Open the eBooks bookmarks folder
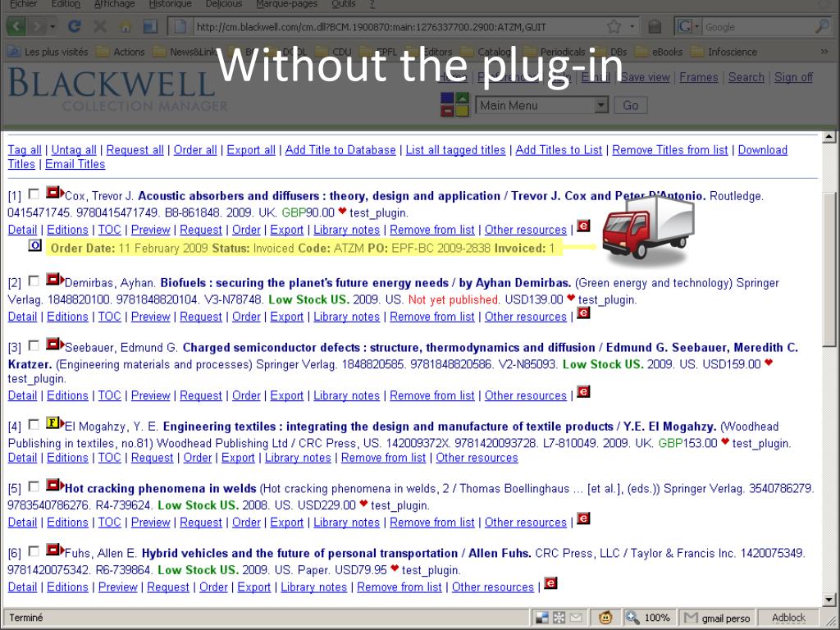This screenshot has width=840, height=630. click(659, 52)
